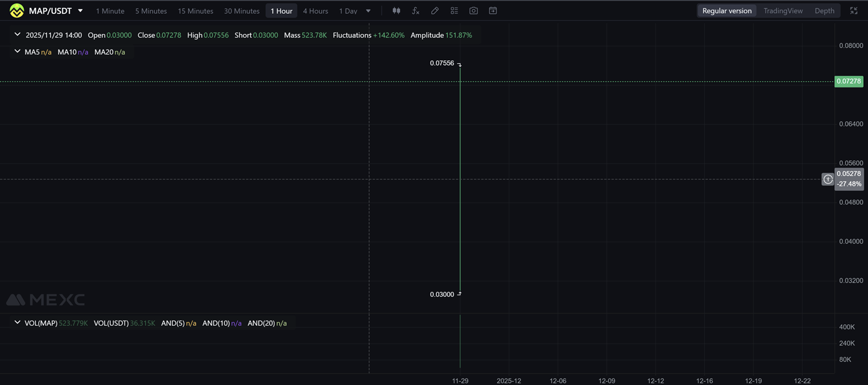Image resolution: width=868 pixels, height=385 pixels.
Task: Click the calendar go-to-date icon
Action: (x=492, y=11)
